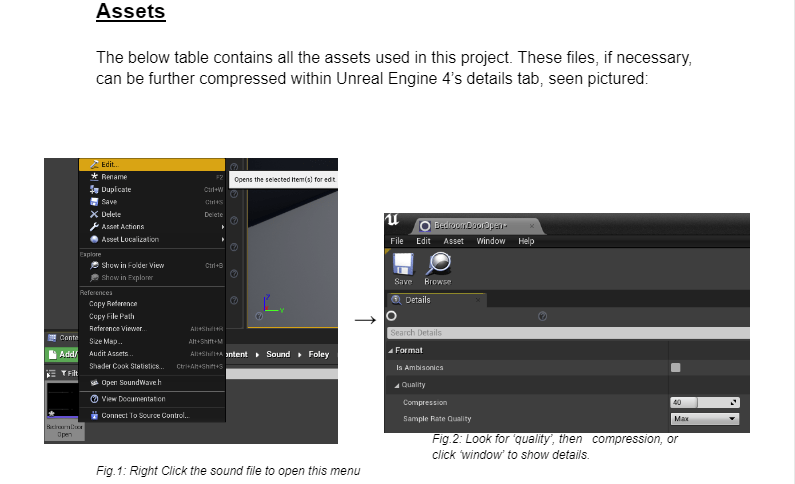Click the Asset Actions wrench icon
Screen dimensions: 795x484
[x=94, y=227]
